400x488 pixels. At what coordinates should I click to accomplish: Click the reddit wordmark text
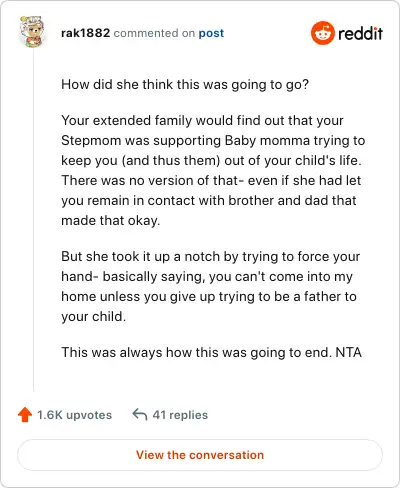click(x=360, y=33)
